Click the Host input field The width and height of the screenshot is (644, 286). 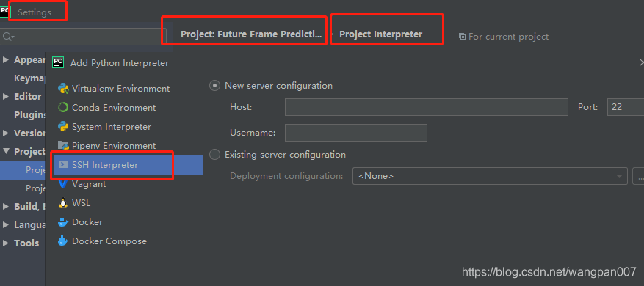(427, 107)
